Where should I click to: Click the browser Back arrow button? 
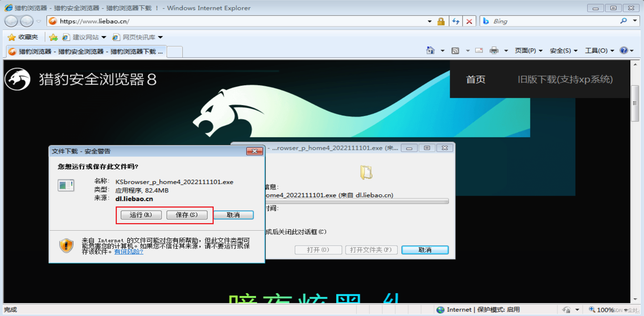[11, 21]
